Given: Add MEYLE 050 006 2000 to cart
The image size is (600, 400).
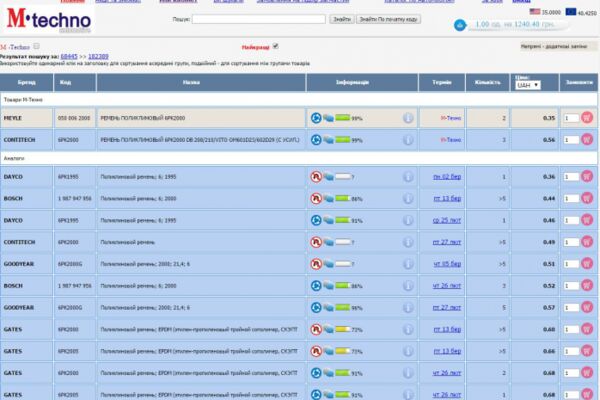Looking at the screenshot, I should pos(587,118).
